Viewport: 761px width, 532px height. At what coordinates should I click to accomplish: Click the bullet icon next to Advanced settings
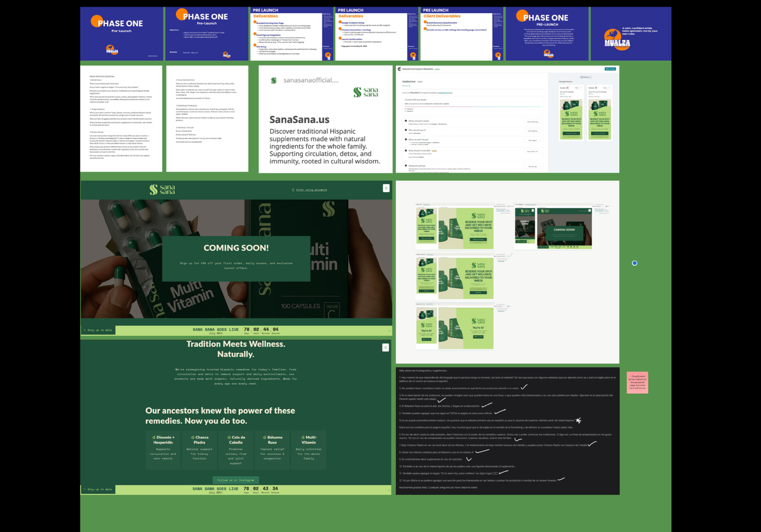click(x=406, y=165)
